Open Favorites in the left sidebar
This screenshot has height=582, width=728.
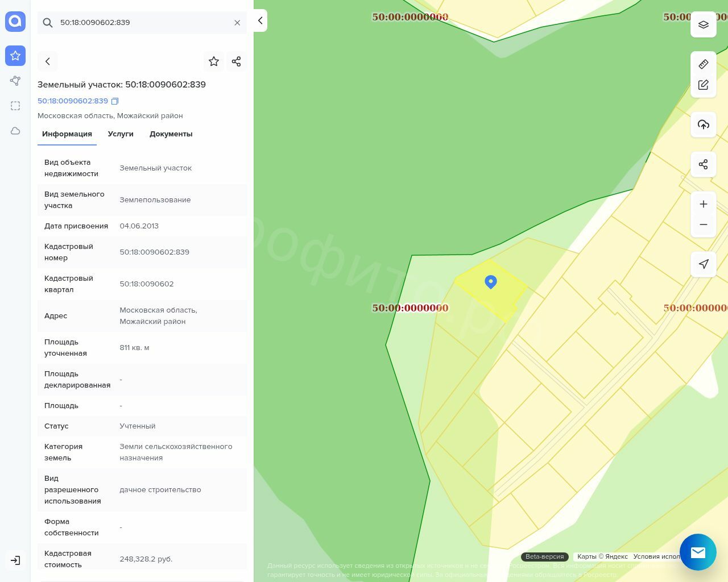pos(15,56)
